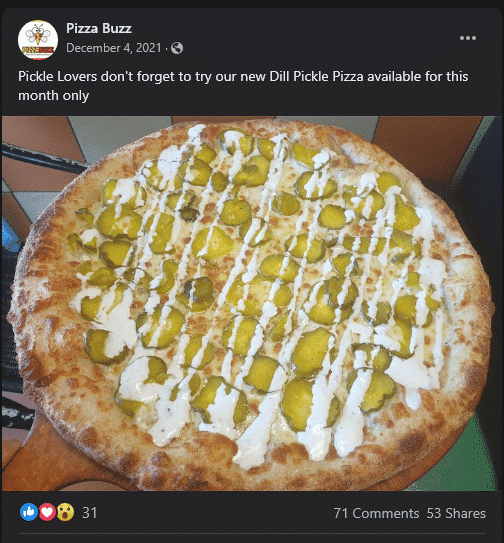Click the bee logo in the page avatar
This screenshot has height=543, width=504.
(38, 34)
